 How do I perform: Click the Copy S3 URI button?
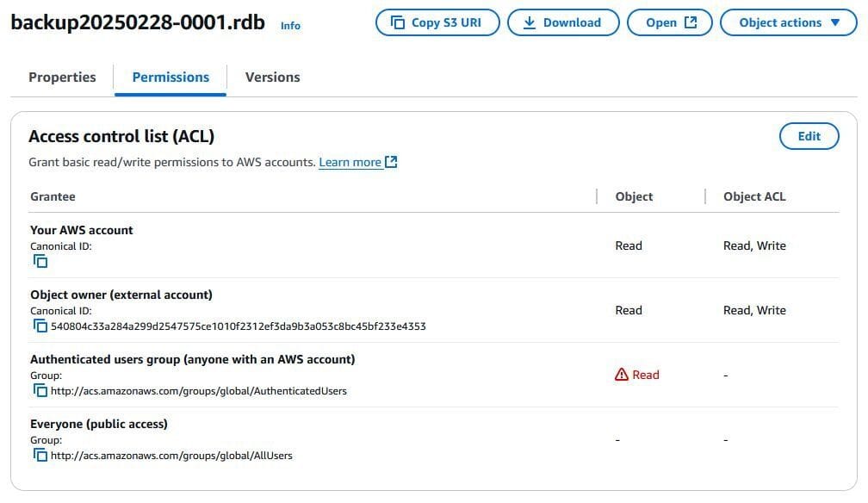click(x=439, y=22)
